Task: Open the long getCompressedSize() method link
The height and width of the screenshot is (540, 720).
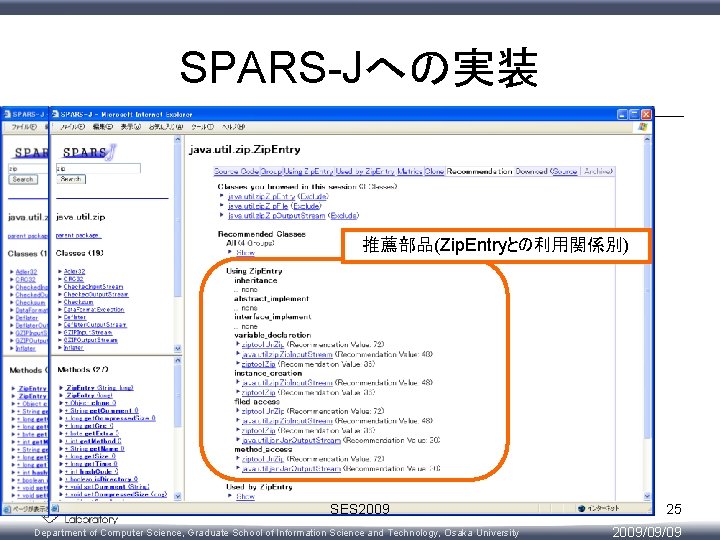Action: (x=110, y=418)
